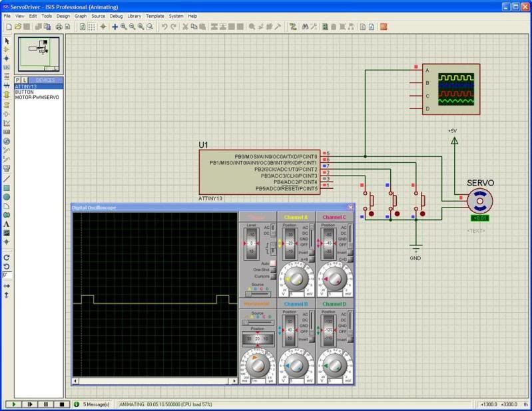
Task: Open the Design menu
Action: [x=63, y=16]
